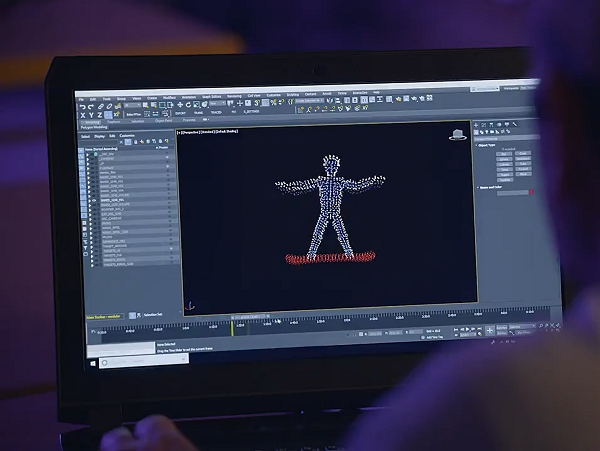Click the Align tool icon

point(338,101)
